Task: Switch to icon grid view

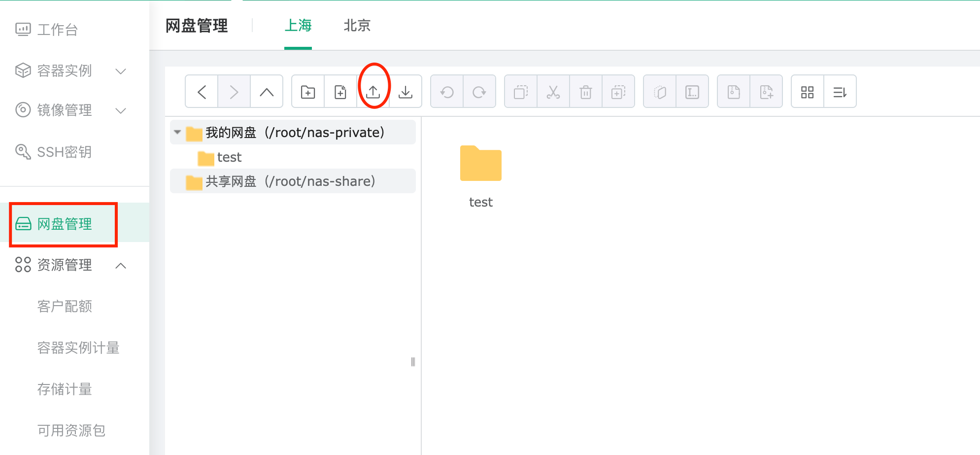Action: point(808,92)
